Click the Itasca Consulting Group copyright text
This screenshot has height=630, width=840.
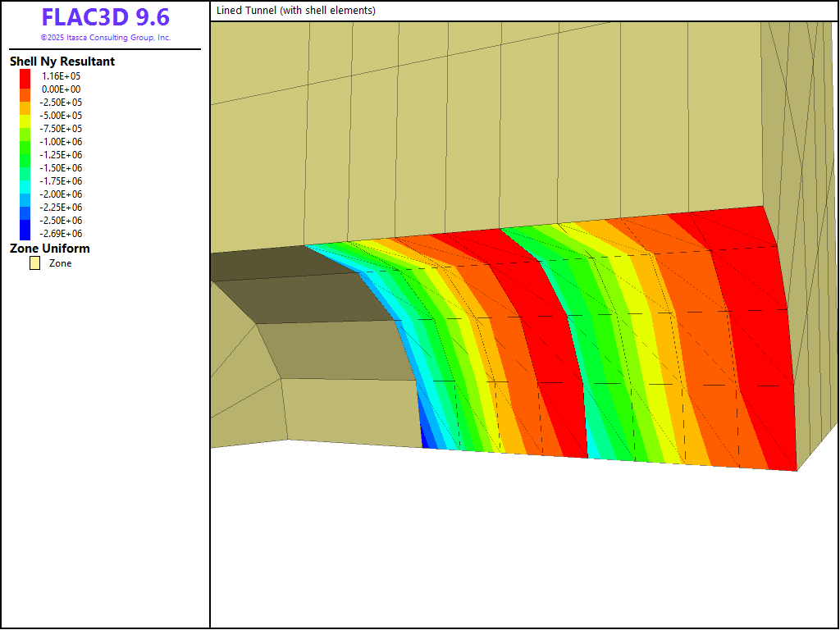pos(105,38)
